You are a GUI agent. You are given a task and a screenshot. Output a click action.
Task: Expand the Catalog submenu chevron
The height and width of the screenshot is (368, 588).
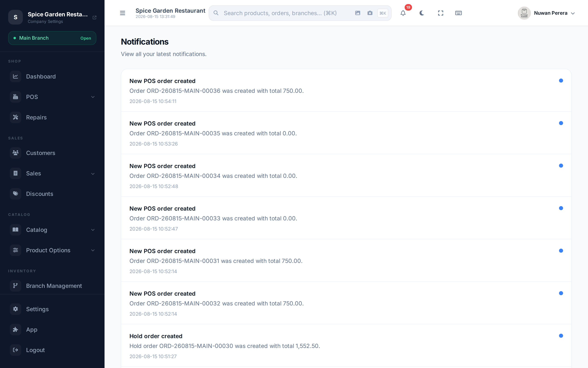coord(93,230)
